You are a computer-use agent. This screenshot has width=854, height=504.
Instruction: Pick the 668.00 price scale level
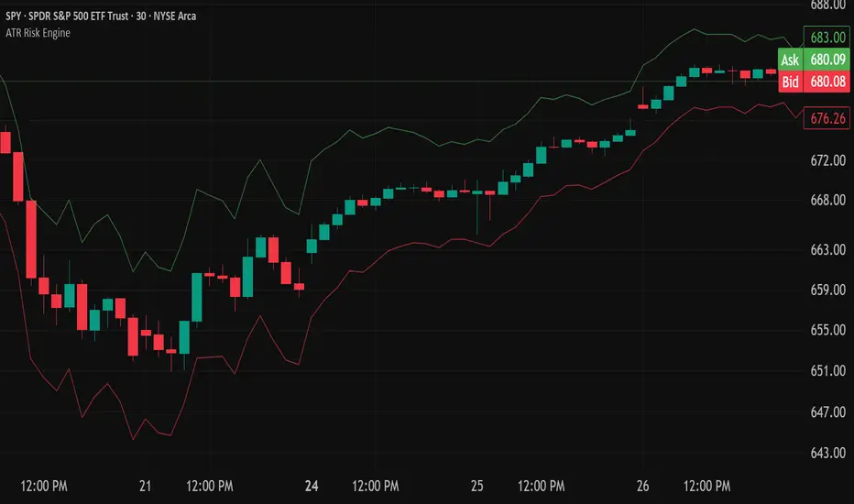click(x=821, y=201)
